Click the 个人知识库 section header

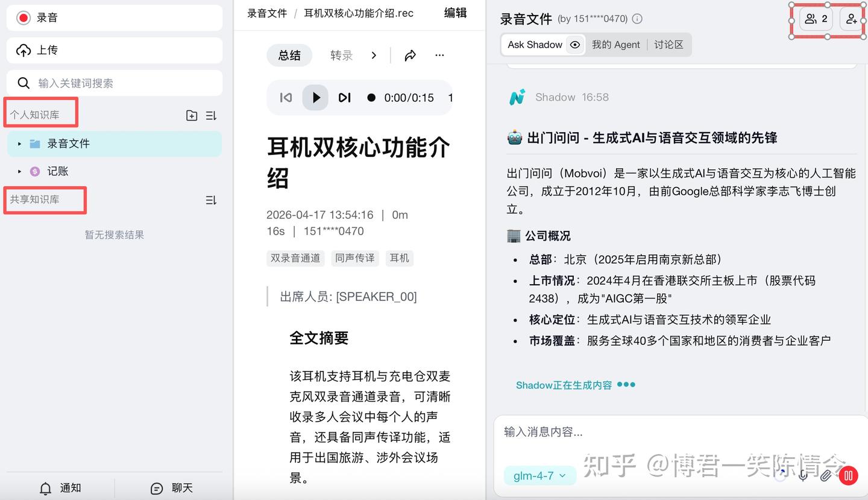[x=34, y=115]
